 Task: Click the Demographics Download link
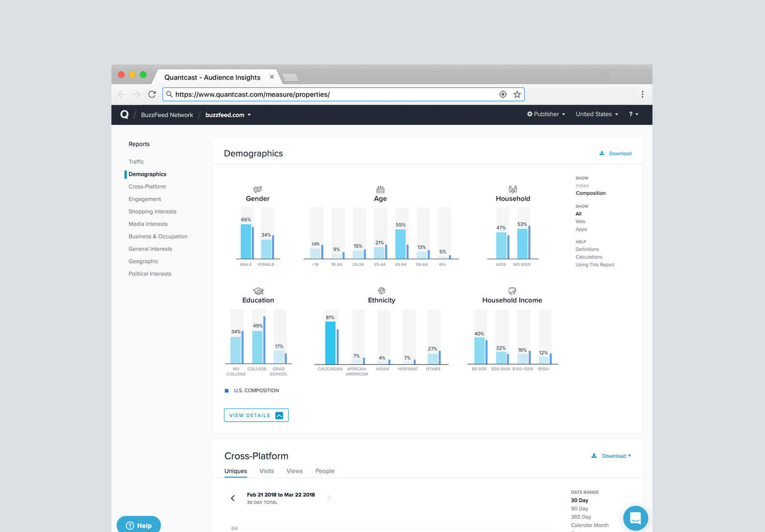[x=615, y=153]
